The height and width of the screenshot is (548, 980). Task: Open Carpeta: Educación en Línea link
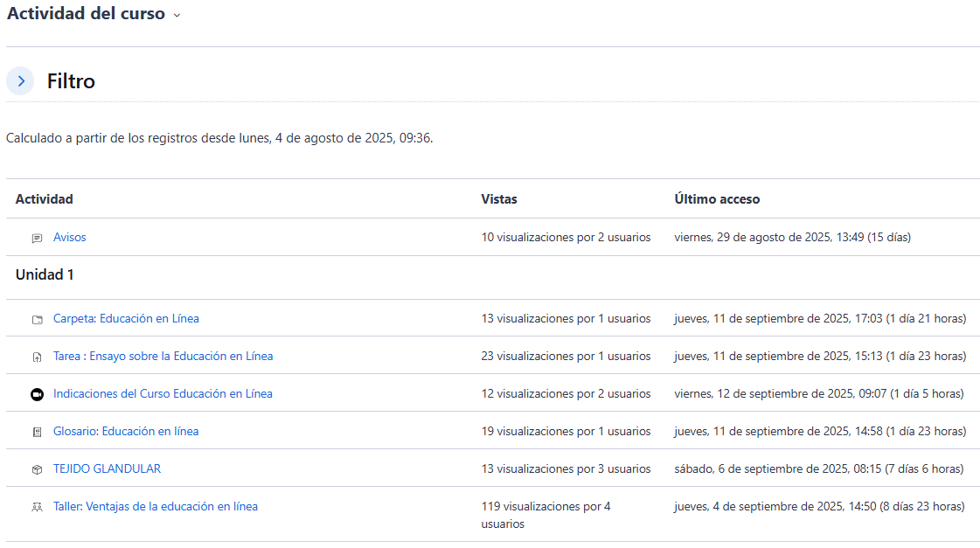pyautogui.click(x=126, y=318)
